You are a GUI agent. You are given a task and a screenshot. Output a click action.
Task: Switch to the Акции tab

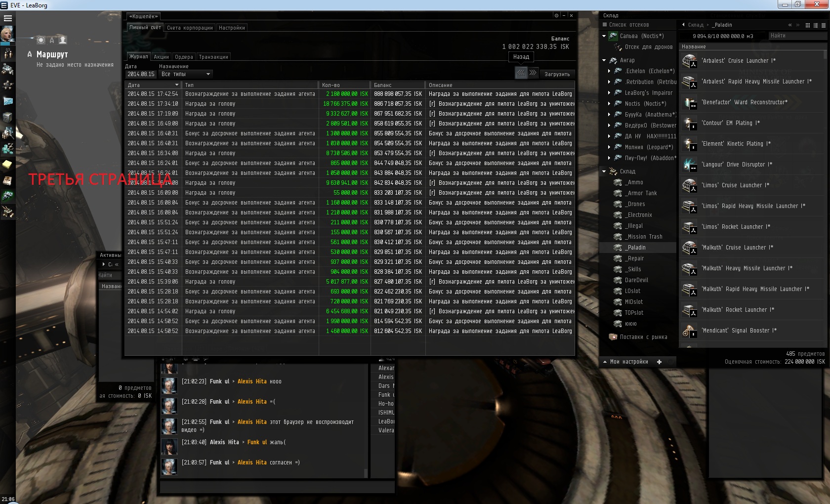click(x=161, y=57)
